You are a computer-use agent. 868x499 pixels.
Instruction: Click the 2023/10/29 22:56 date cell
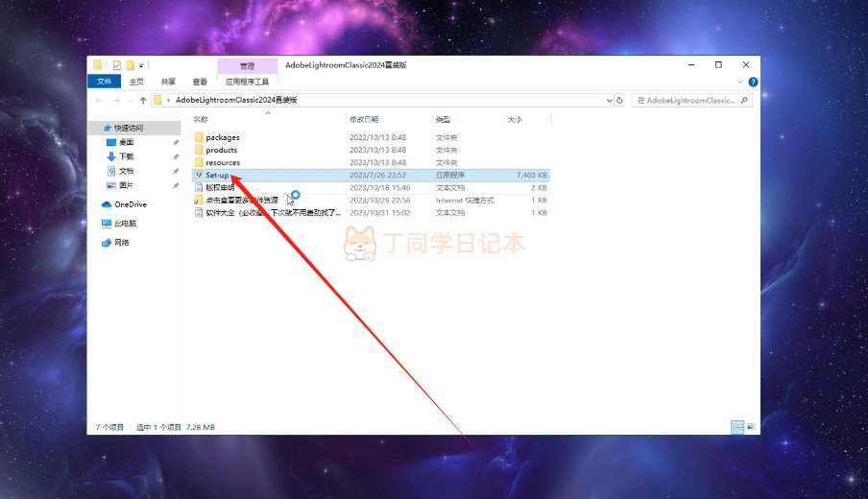tap(380, 201)
